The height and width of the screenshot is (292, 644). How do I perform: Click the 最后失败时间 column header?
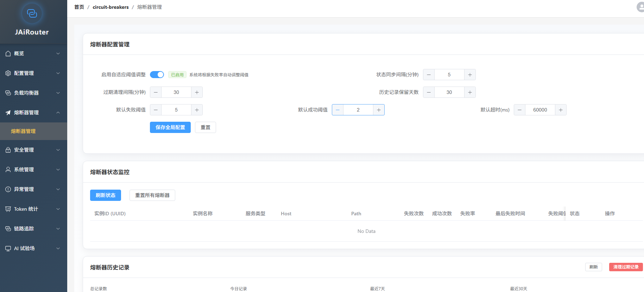[x=510, y=214]
